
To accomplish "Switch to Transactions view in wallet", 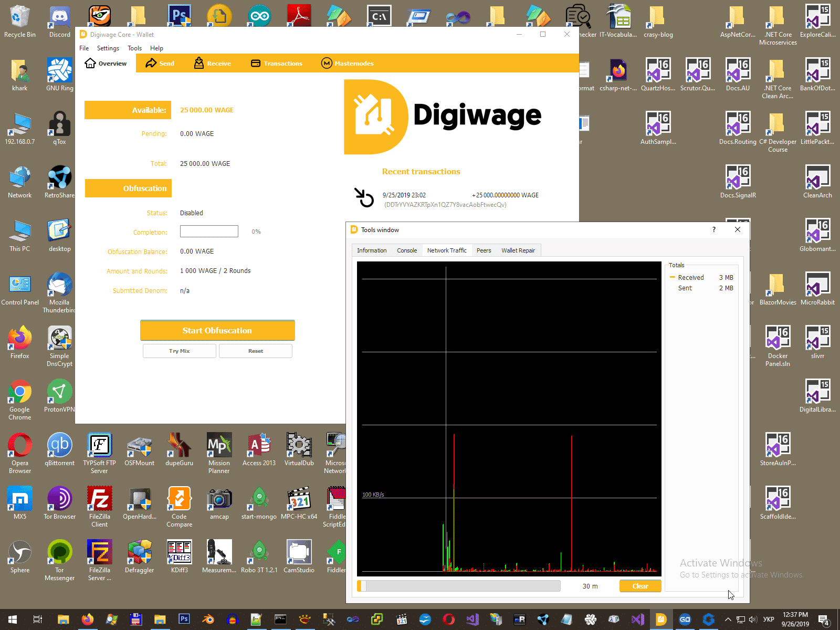I will point(277,64).
